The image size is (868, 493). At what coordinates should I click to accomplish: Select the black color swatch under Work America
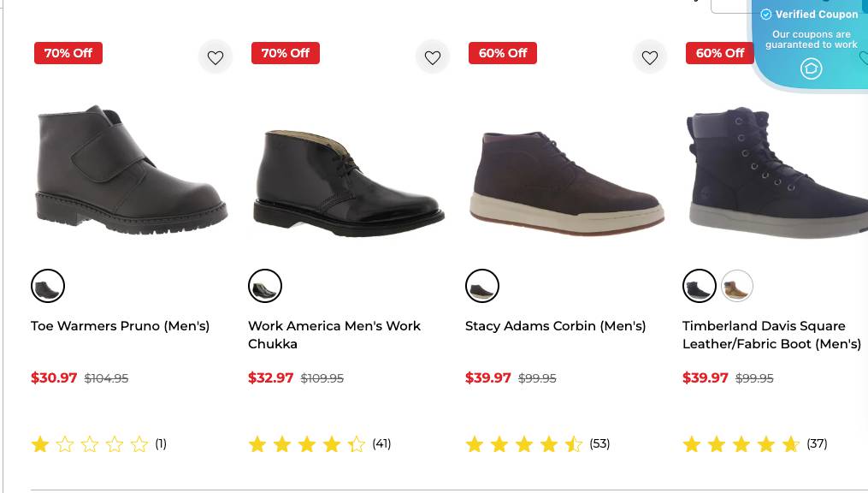[265, 286]
